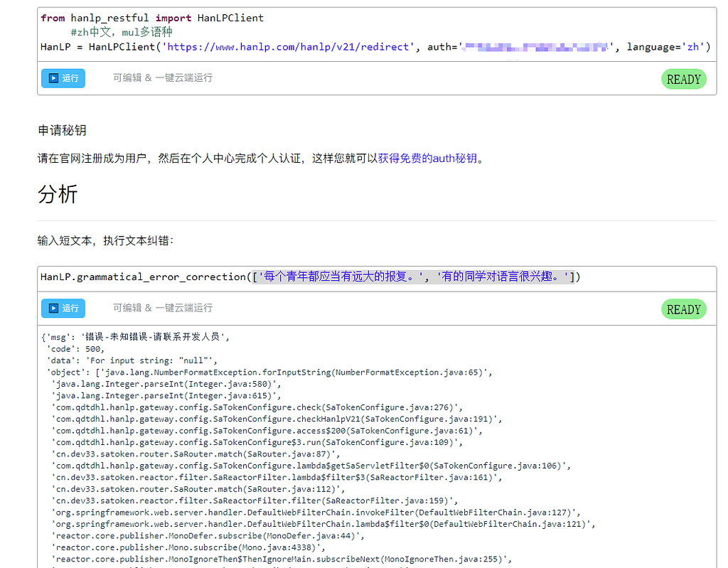The image size is (728, 568).
Task: Open the 获得免费的auth秘钥 link
Action: pos(427,159)
